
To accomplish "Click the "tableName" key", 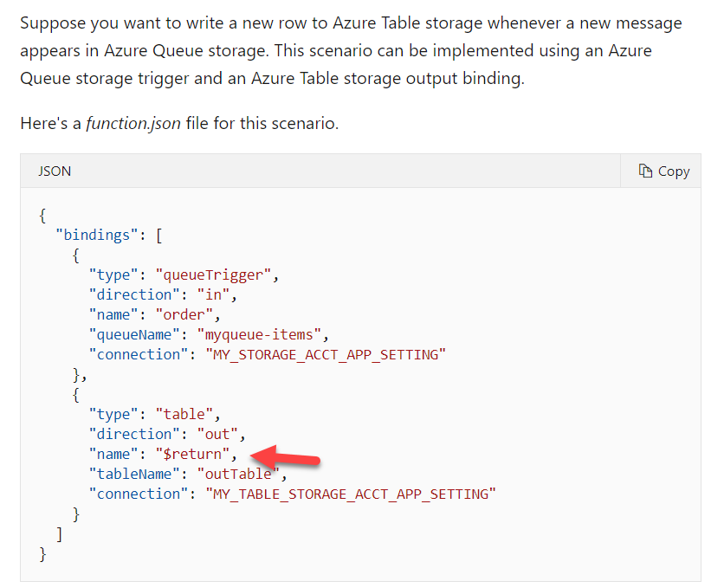I will [134, 474].
